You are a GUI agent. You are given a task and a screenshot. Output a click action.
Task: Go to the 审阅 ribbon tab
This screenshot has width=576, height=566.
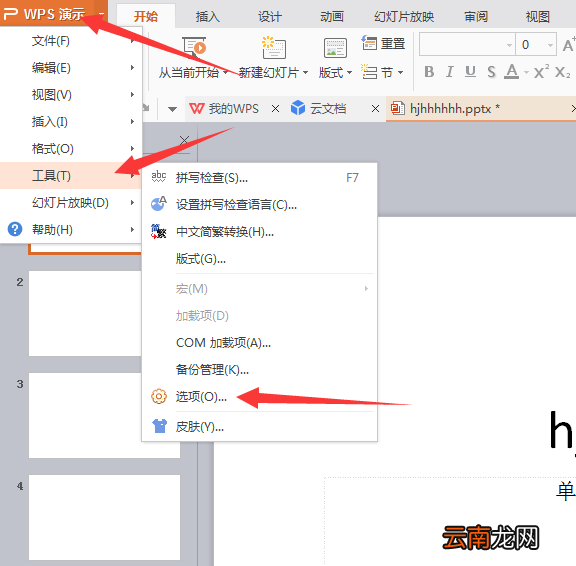[x=476, y=17]
